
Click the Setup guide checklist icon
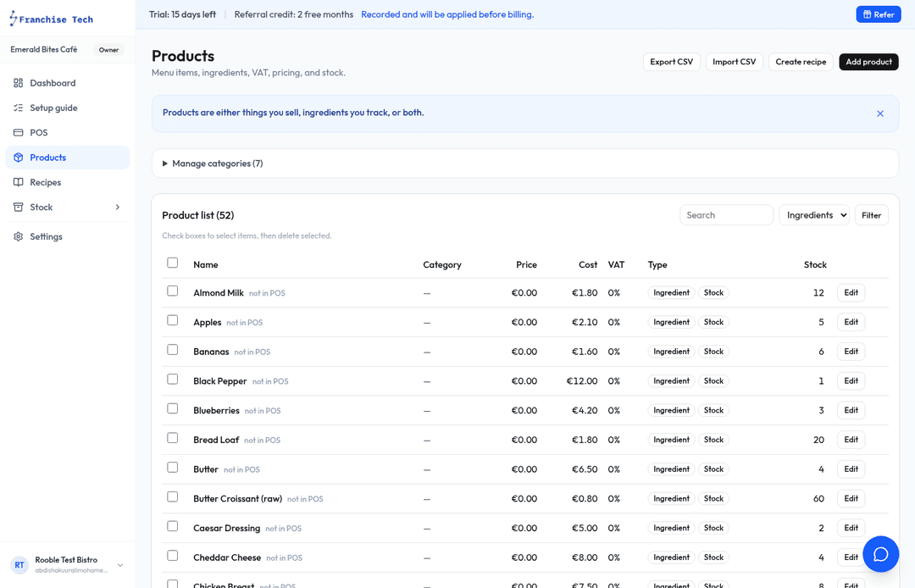tap(18, 108)
